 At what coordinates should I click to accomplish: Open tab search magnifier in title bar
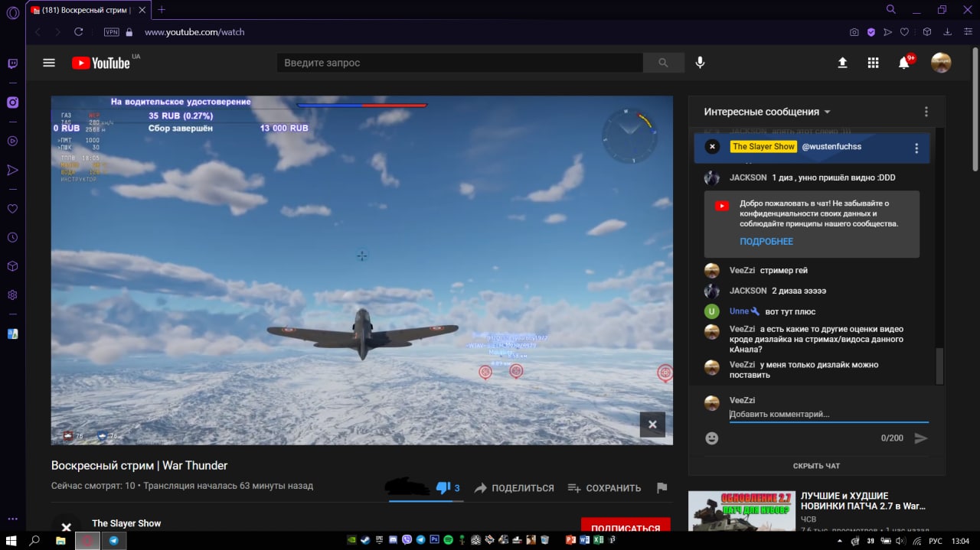(891, 9)
